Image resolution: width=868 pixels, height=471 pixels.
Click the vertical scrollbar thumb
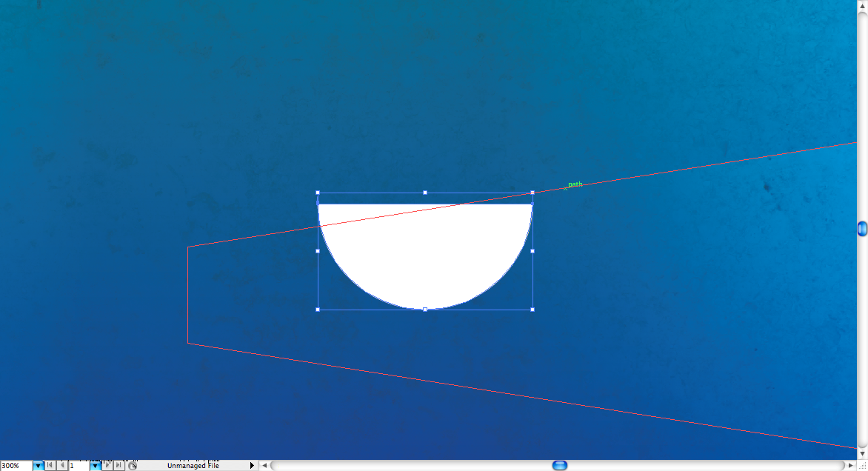pyautogui.click(x=862, y=229)
